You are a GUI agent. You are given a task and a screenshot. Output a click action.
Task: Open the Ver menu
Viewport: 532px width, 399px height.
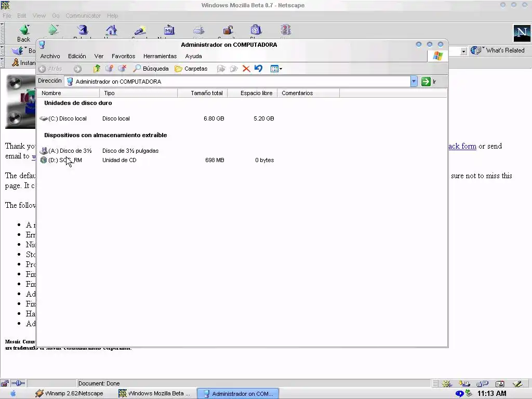click(x=99, y=56)
